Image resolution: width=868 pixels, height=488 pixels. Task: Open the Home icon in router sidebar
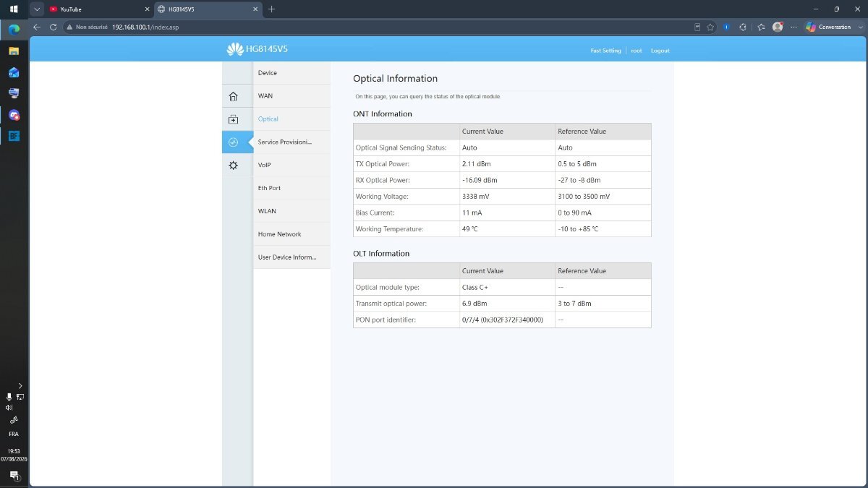tap(233, 96)
